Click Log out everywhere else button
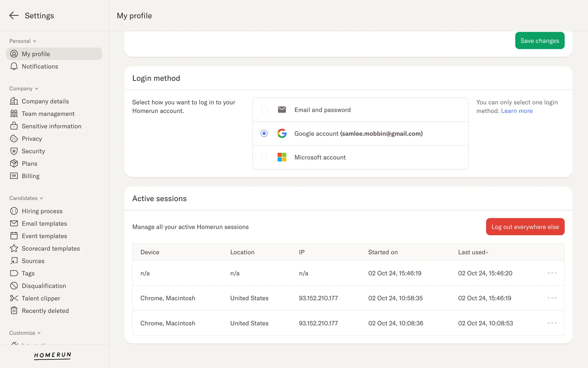The width and height of the screenshot is (588, 368). [x=525, y=227]
